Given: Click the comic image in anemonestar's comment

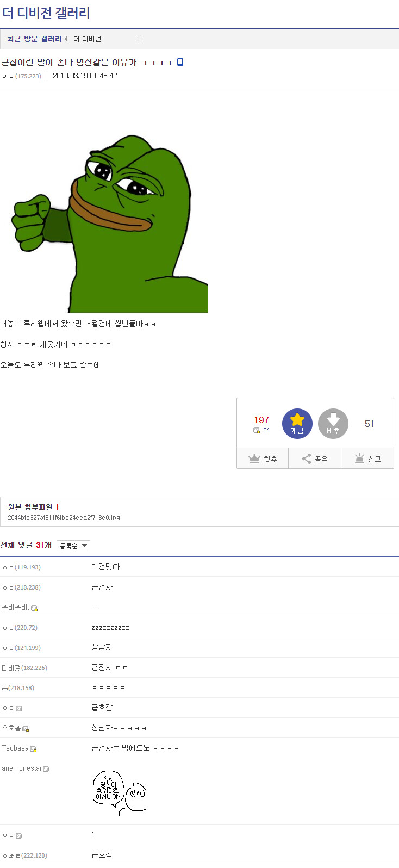Looking at the screenshot, I should 119,793.
